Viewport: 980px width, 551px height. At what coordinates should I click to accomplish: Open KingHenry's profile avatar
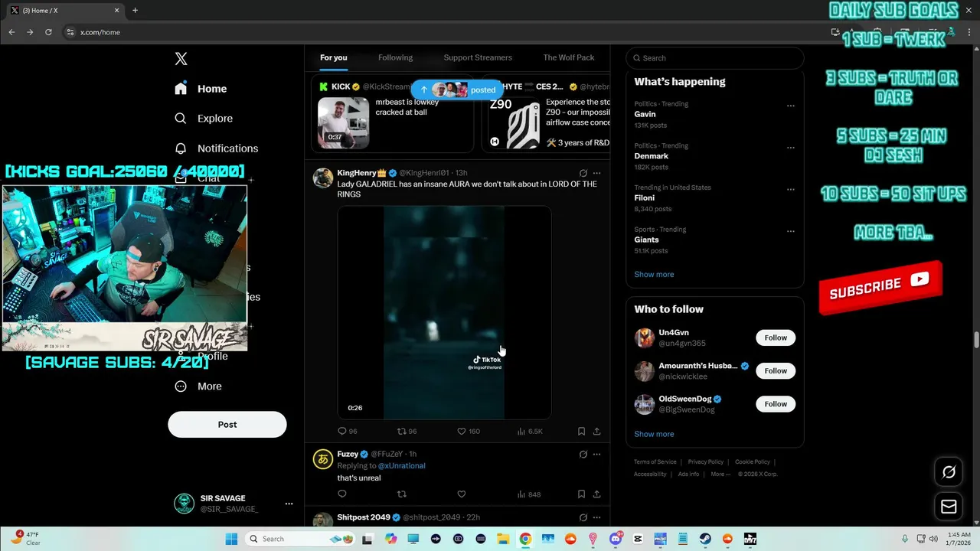[323, 178]
